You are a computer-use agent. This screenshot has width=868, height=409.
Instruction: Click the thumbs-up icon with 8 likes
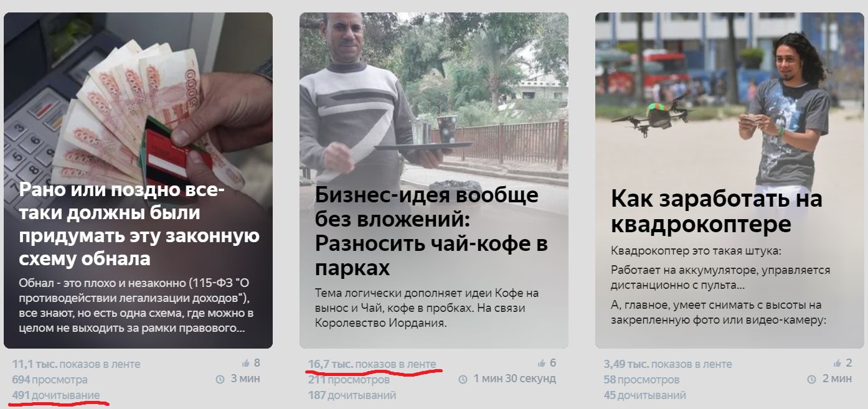pyautogui.click(x=245, y=363)
